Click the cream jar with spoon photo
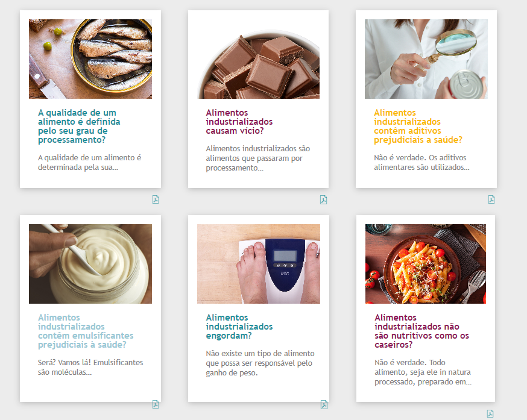 (90, 264)
